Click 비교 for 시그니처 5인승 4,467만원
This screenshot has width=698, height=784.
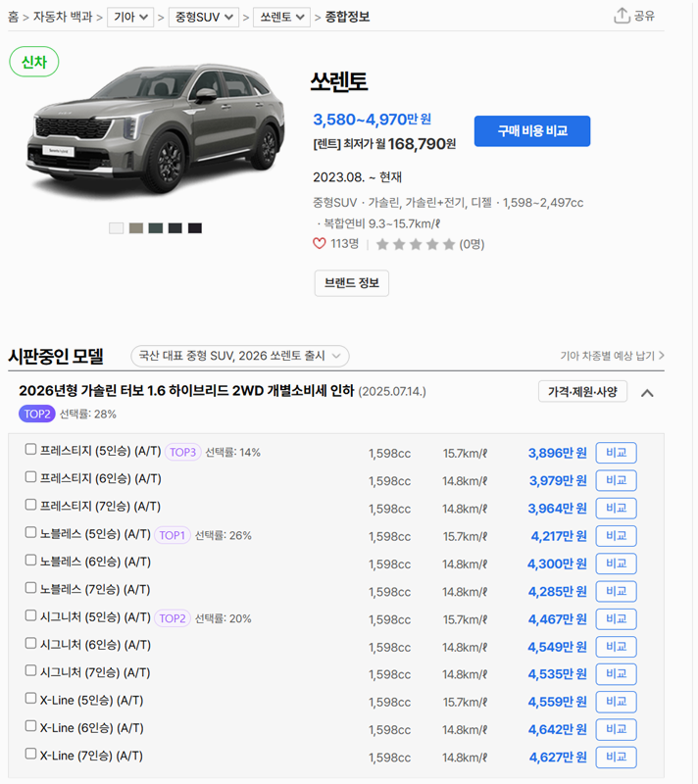pyautogui.click(x=616, y=619)
